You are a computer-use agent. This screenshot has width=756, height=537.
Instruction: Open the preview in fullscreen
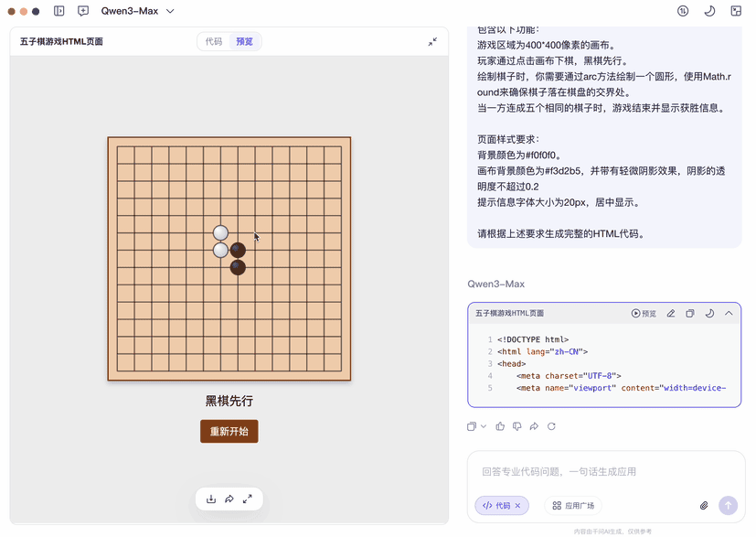pos(247,499)
